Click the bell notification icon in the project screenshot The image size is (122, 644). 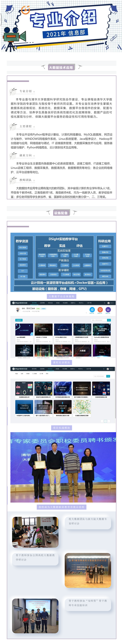pos(104,369)
